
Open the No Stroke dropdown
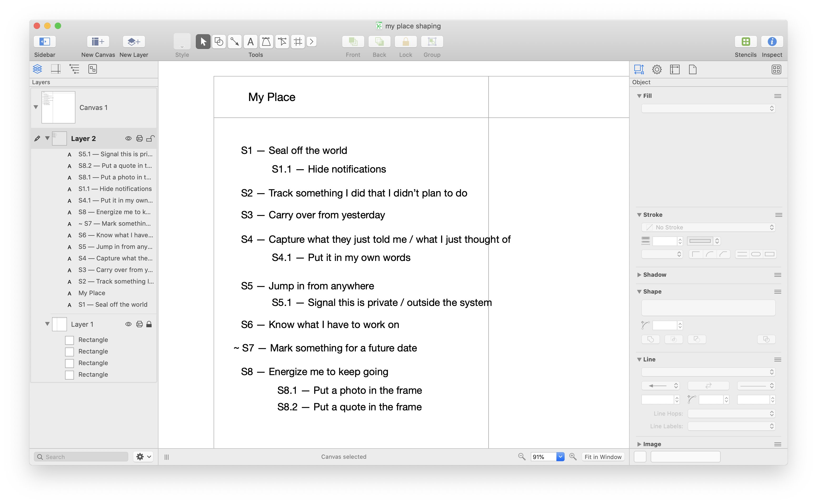(708, 227)
